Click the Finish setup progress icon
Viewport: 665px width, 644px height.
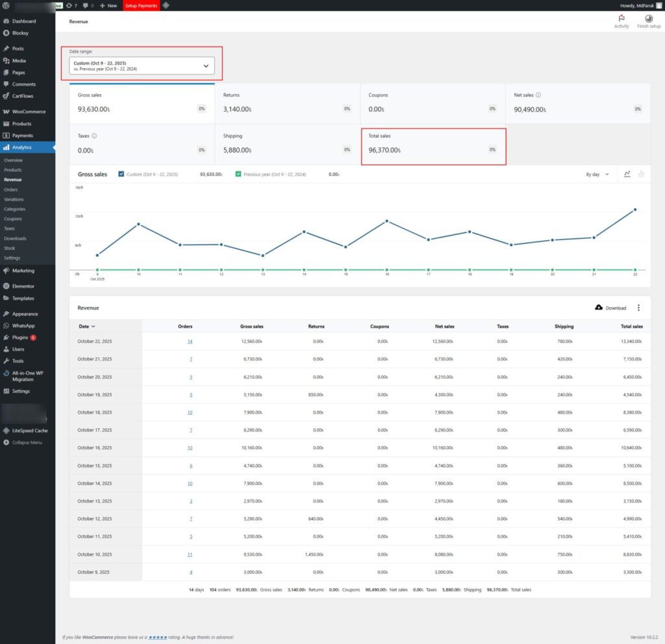[649, 18]
